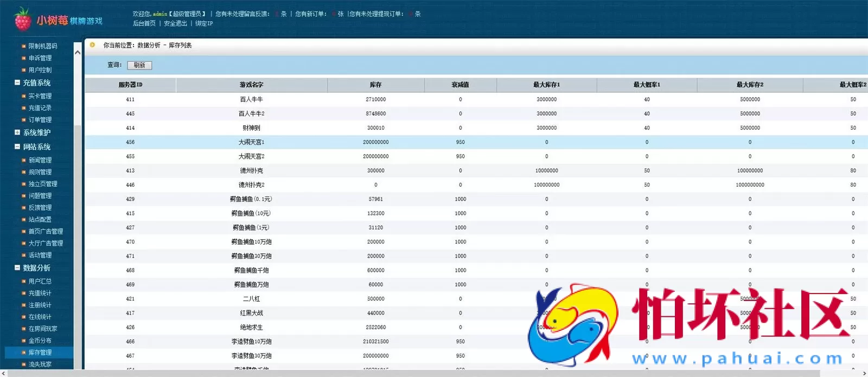Click server ID 411 cell
868x377 pixels.
[130, 100]
